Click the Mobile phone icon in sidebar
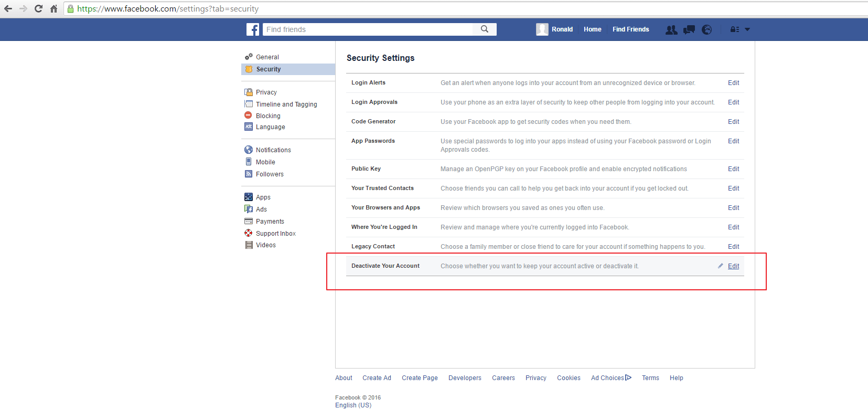Viewport: 868px width, 420px height. (249, 162)
